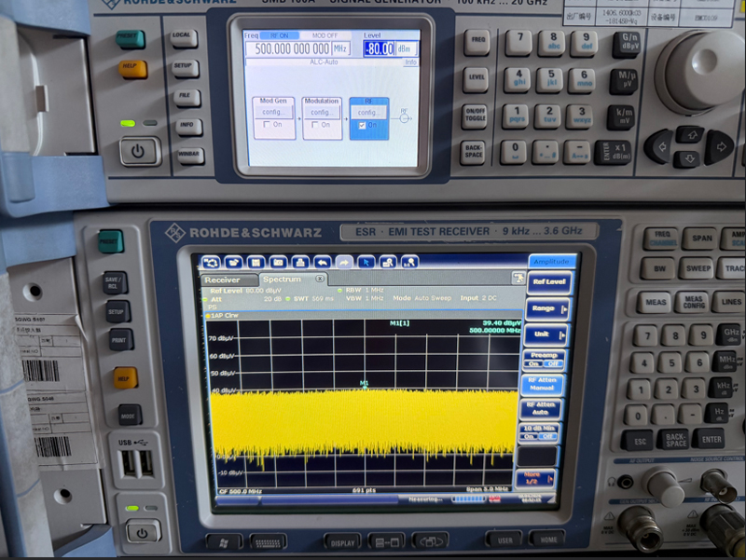Push the SPAN key on ESR front panel
Viewport: 746px width, 560px height.
[x=701, y=239]
